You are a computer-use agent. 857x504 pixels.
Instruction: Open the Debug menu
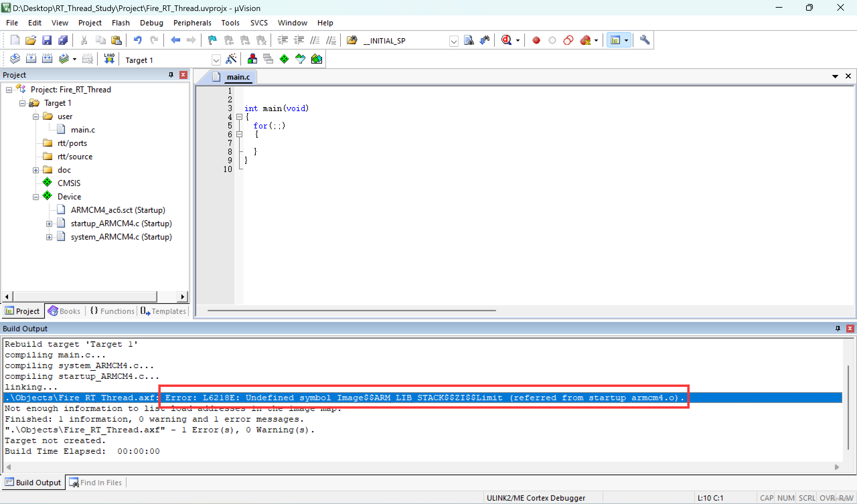pos(151,23)
